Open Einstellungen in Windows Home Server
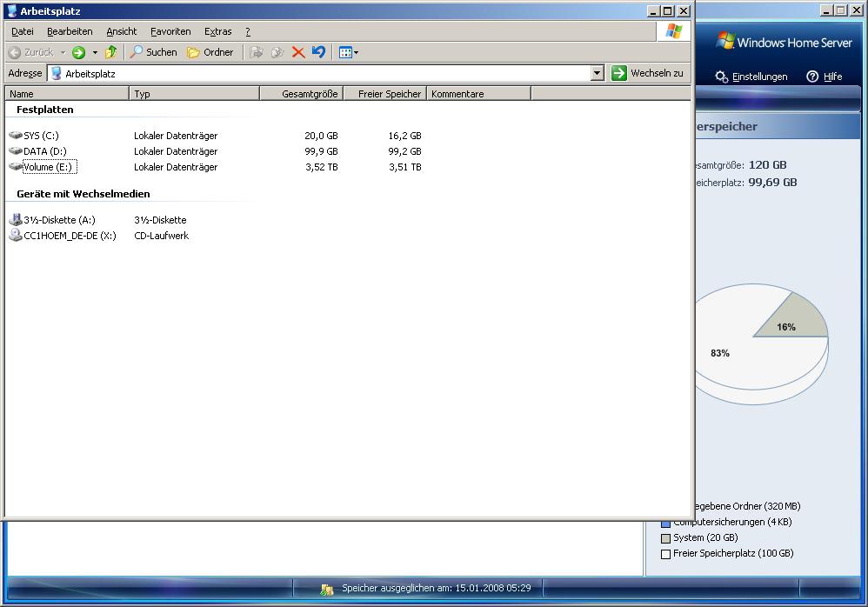The height and width of the screenshot is (607, 868). coord(759,77)
